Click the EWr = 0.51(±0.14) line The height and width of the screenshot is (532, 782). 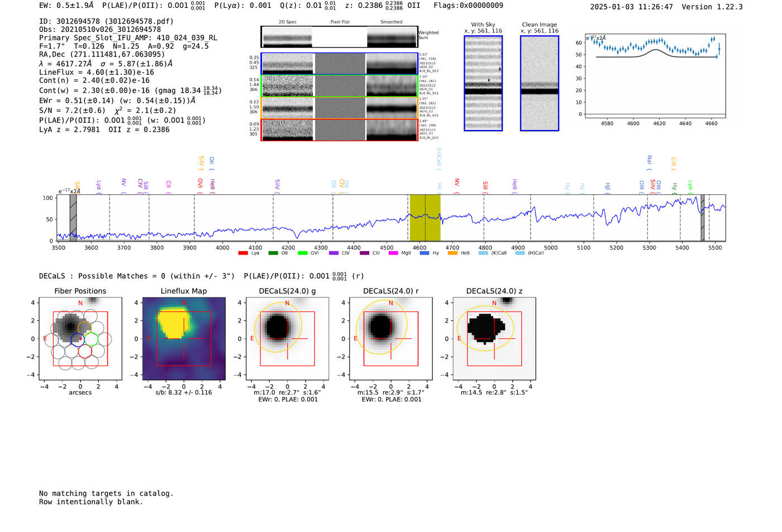(x=117, y=101)
